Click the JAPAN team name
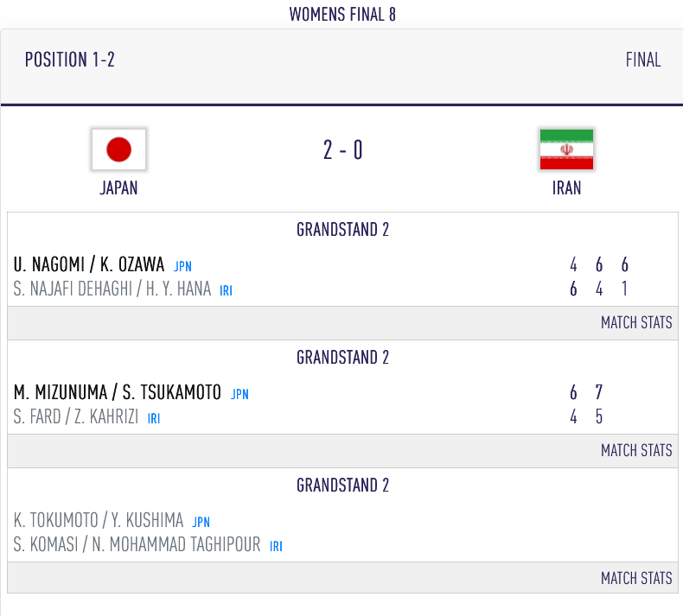This screenshot has width=683, height=616. [118, 187]
